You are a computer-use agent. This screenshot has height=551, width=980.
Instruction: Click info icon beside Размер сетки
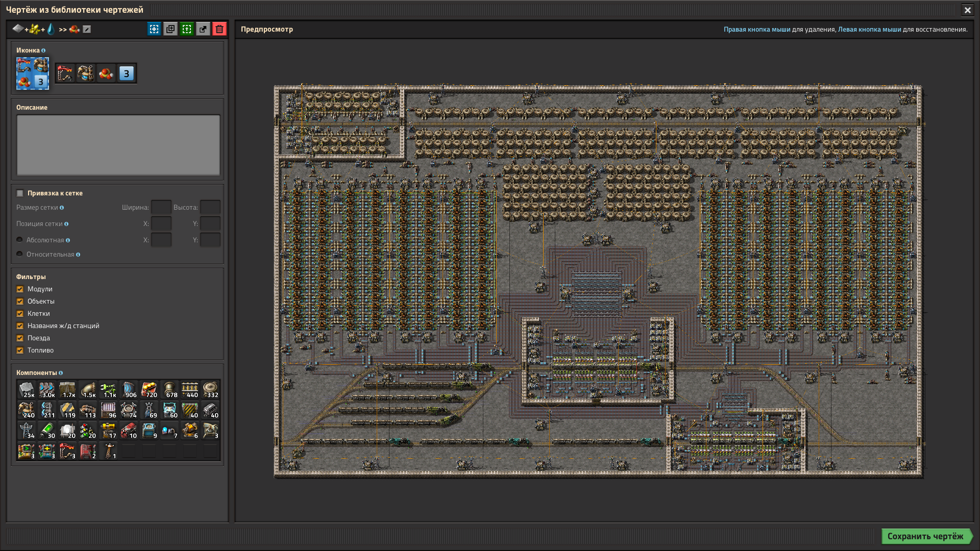pos(62,208)
